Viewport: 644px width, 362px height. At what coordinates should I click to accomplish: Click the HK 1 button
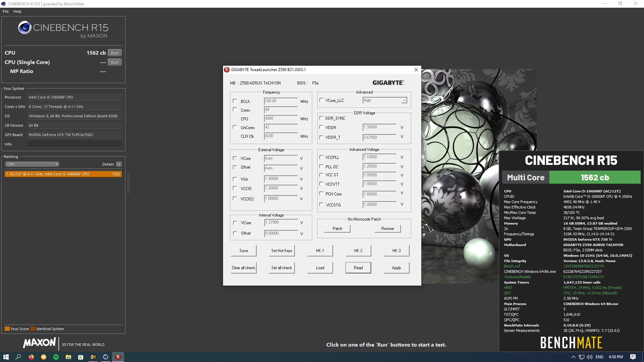320,251
